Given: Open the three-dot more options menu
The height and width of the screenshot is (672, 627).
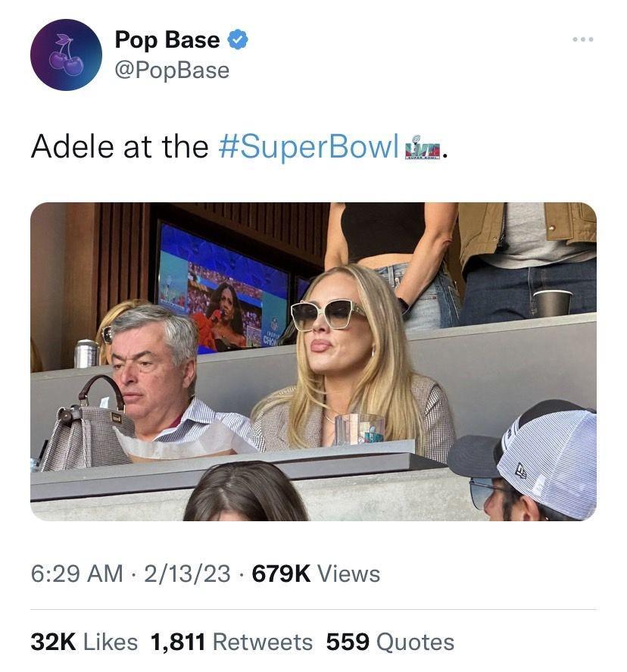Looking at the screenshot, I should [x=583, y=39].
